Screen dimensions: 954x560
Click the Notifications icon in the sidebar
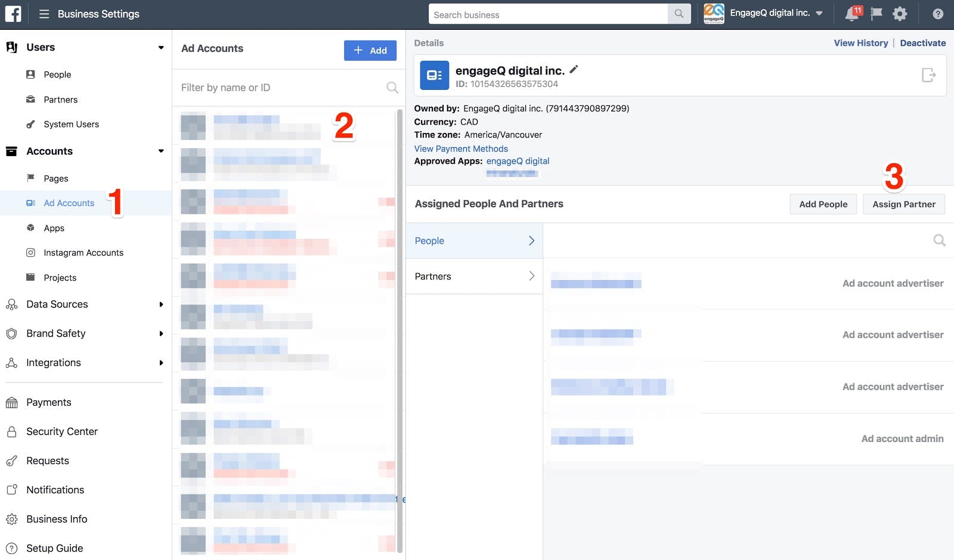coord(11,490)
